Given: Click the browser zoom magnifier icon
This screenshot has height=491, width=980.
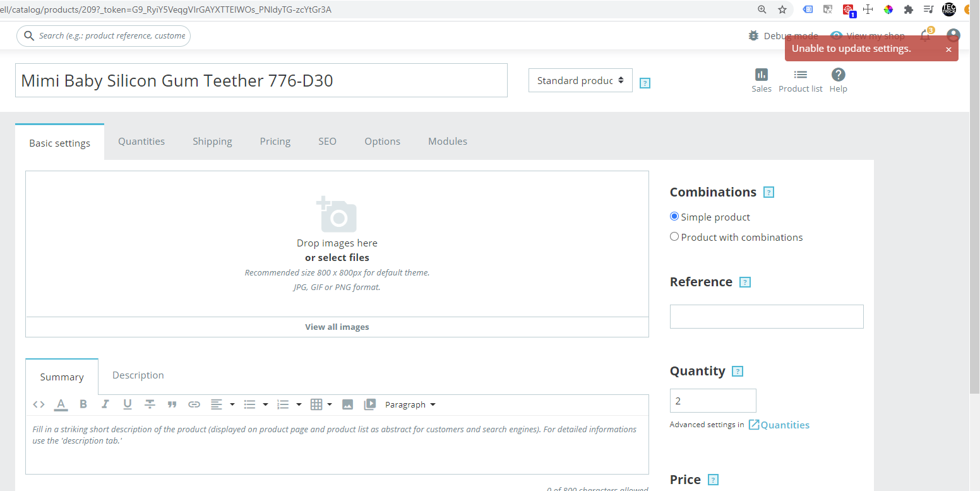Looking at the screenshot, I should pyautogui.click(x=762, y=9).
